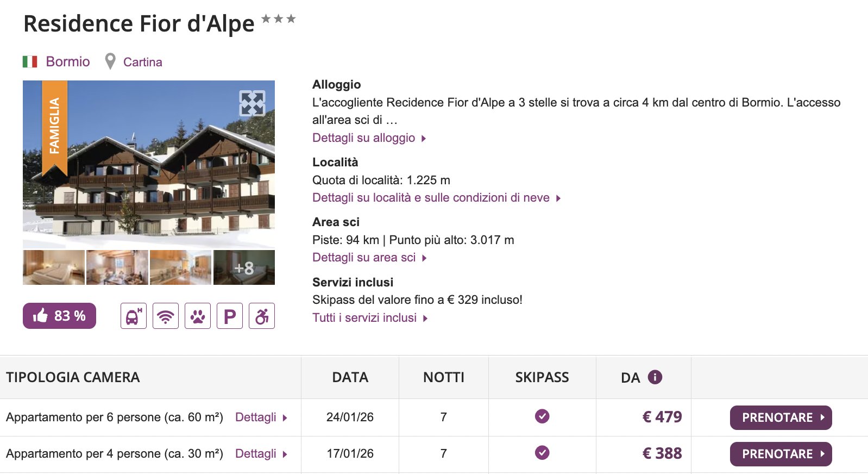Click the airport shuttle transfer icon
The width and height of the screenshot is (868, 474).
134,316
